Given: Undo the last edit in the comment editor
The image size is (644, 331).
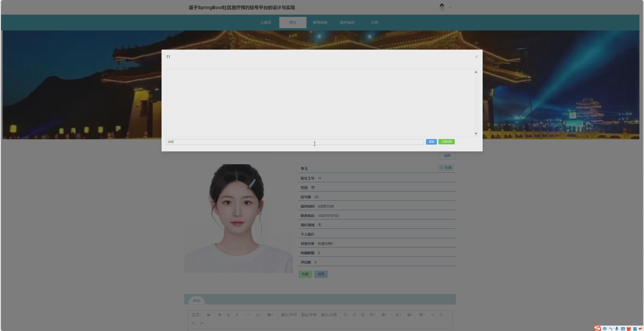Looking at the screenshot, I should click(x=193, y=323).
